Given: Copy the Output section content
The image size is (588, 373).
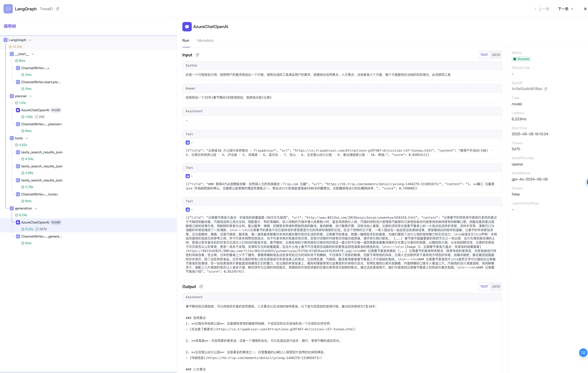Looking at the screenshot, I should tap(201, 286).
